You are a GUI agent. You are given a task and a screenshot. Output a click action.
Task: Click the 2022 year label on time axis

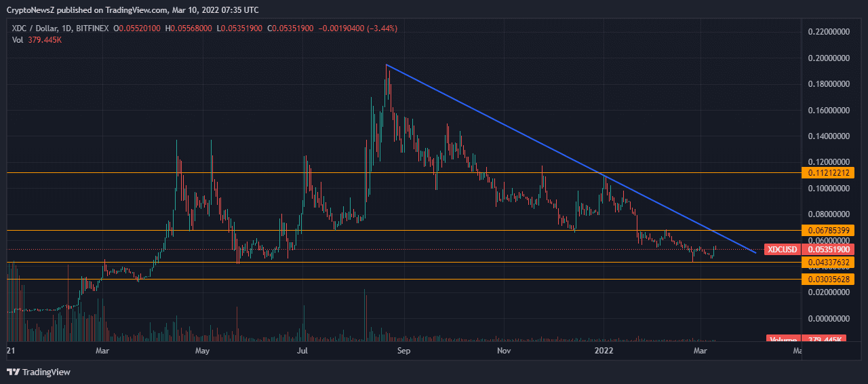(x=604, y=351)
